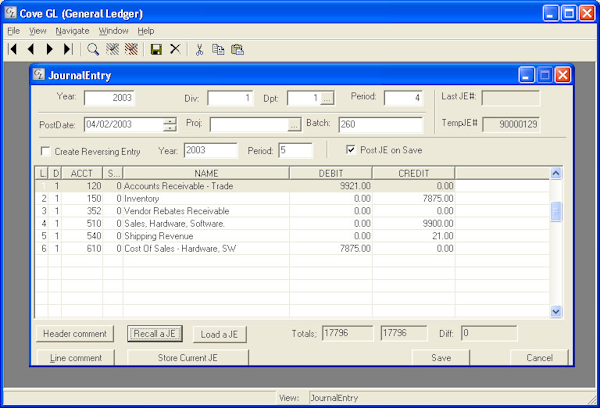Image resolution: width=600 pixels, height=408 pixels.
Task: Click the Recall a JE button
Action: (155, 334)
